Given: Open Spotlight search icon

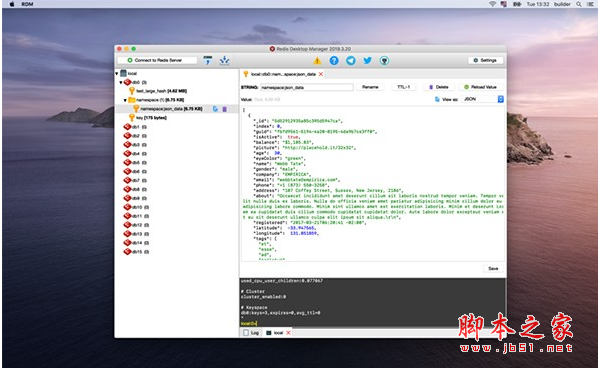Looking at the screenshot, I should [x=579, y=4].
